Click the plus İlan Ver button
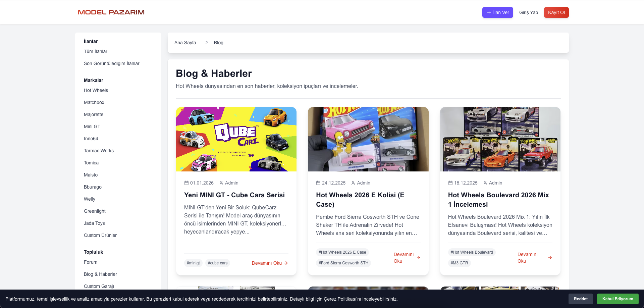Image resolution: width=644 pixels, height=308 pixels. (497, 12)
